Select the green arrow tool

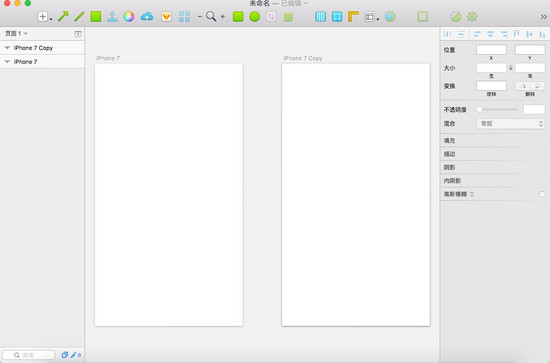click(63, 16)
